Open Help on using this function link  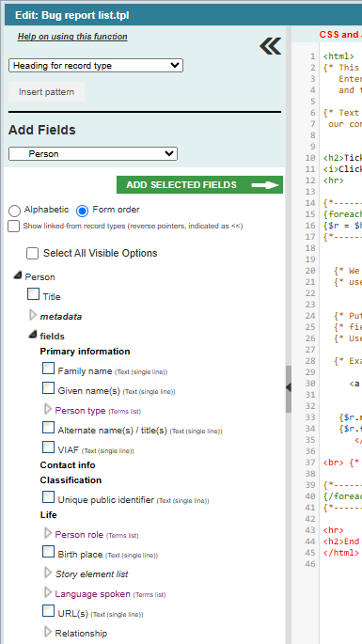[x=72, y=37]
